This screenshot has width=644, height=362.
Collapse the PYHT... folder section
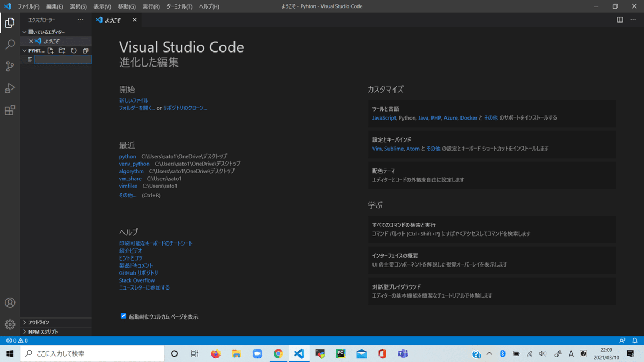tap(33, 50)
